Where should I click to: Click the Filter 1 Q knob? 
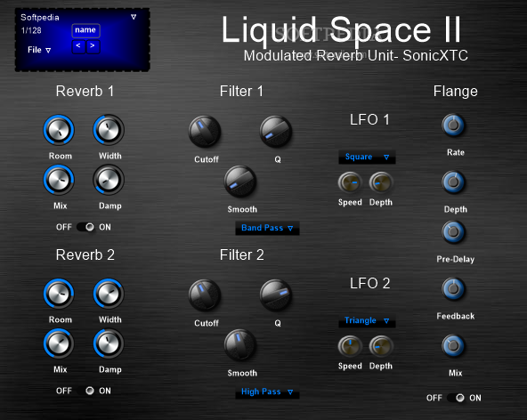pos(276,132)
